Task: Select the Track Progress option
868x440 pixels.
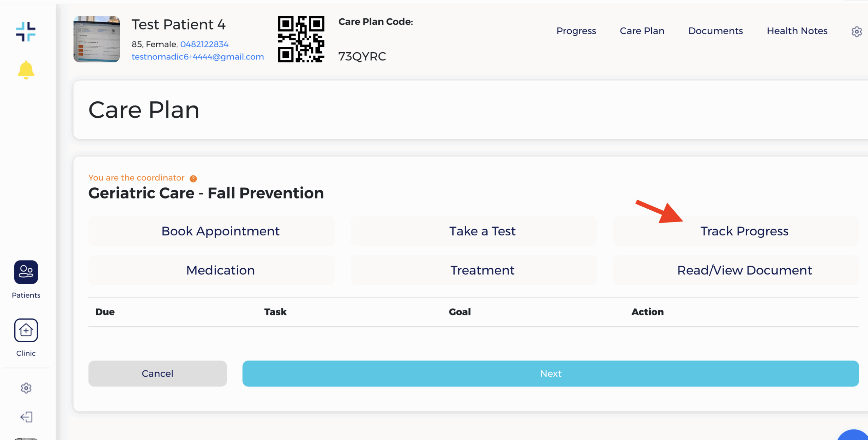Action: [744, 231]
